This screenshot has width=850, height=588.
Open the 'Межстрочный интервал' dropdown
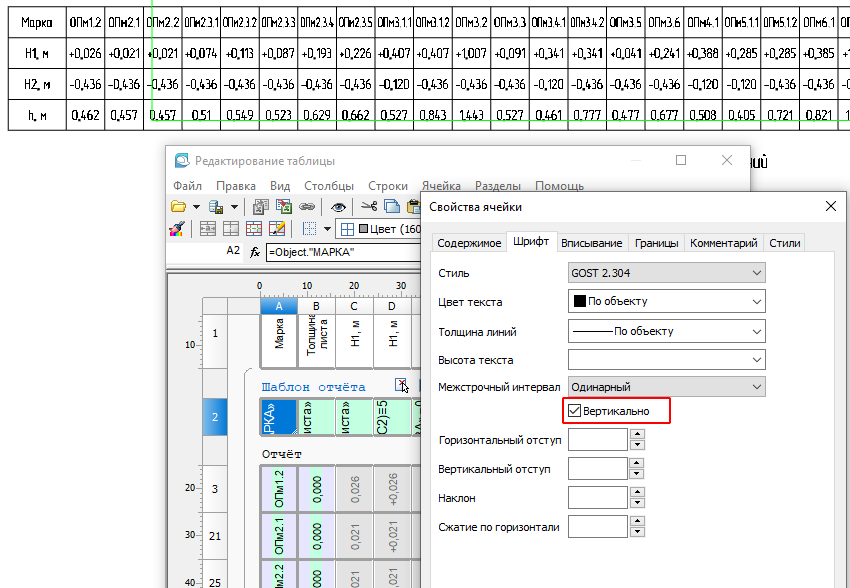667,387
